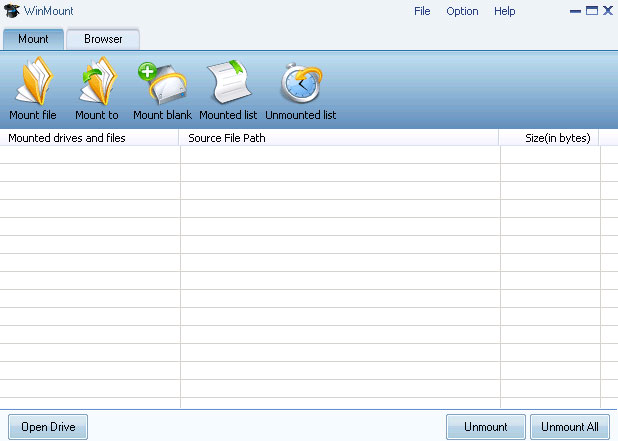Open the Mounted list icon
Screen dimensions: 618x441
pos(229,82)
